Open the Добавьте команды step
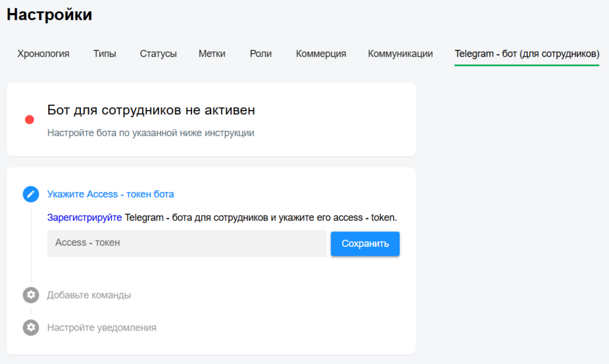Image resolution: width=609 pixels, height=364 pixels. (x=89, y=295)
